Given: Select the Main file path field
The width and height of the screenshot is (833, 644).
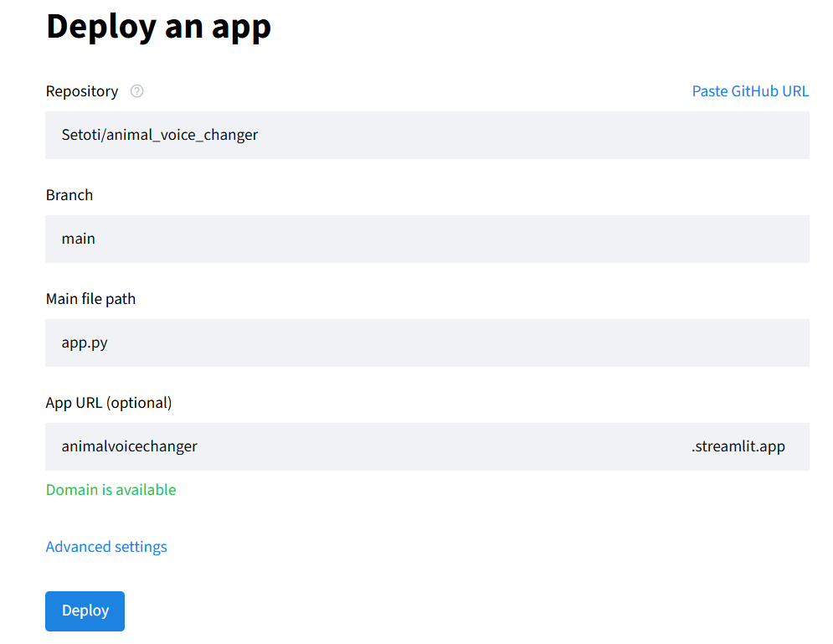Looking at the screenshot, I should 427,343.
